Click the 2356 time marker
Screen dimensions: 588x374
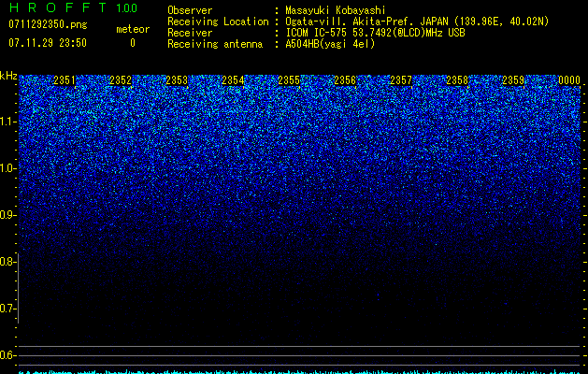click(345, 80)
